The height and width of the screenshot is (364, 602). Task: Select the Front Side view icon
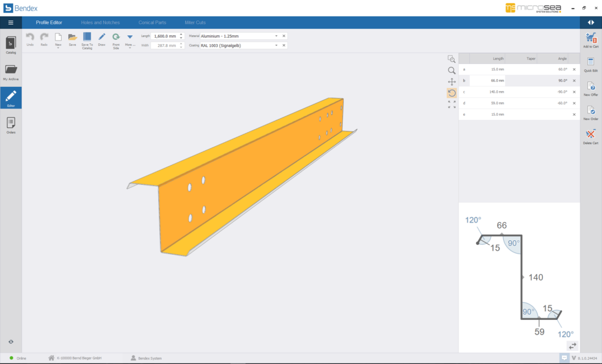tap(116, 38)
